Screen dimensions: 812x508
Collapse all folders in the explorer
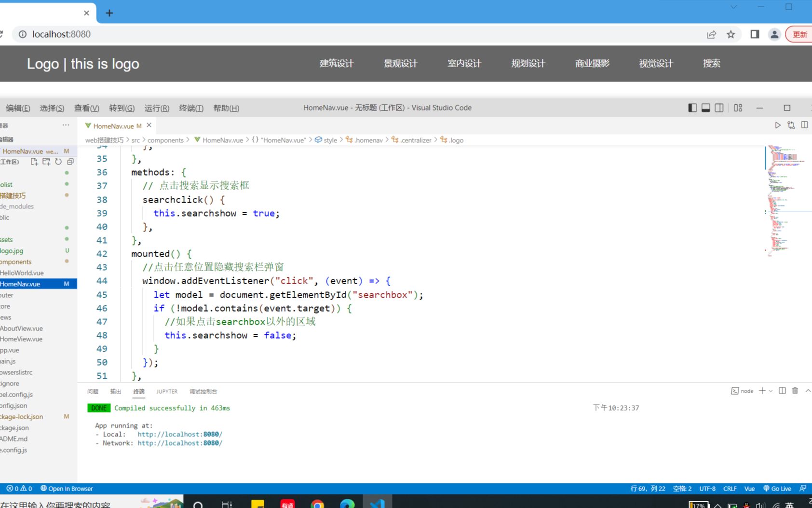(70, 162)
